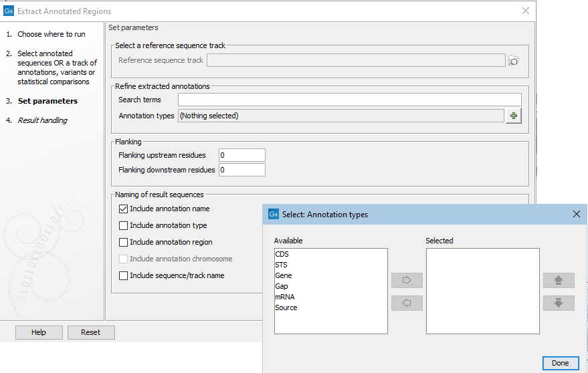Click the Reset button
Image resolution: width=588 pixels, height=373 pixels.
point(91,332)
